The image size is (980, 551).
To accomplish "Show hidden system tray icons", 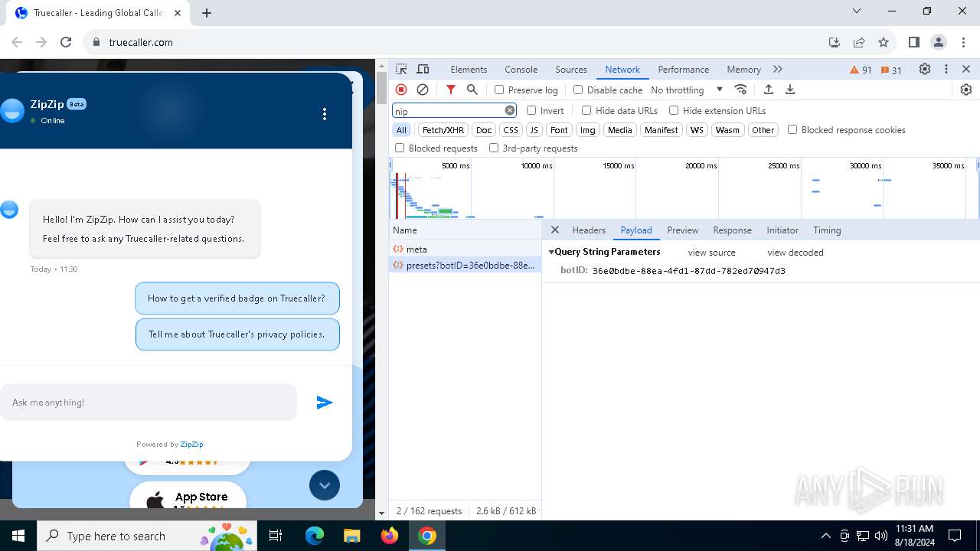I will [825, 536].
